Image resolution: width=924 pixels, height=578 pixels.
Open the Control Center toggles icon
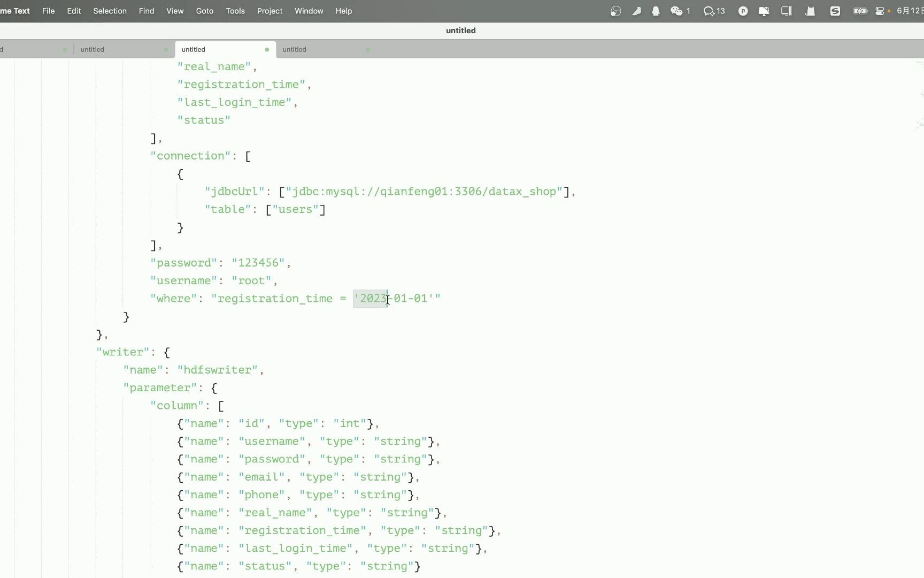coord(880,11)
